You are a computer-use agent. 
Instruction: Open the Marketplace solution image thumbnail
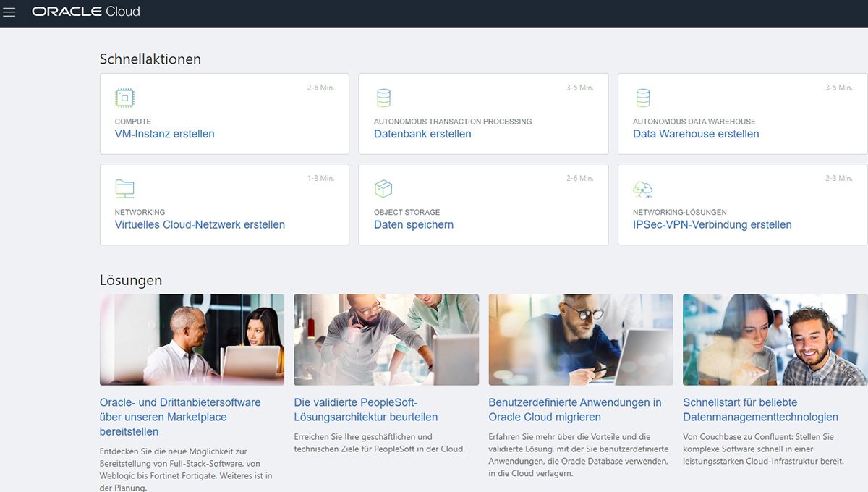[x=192, y=339]
